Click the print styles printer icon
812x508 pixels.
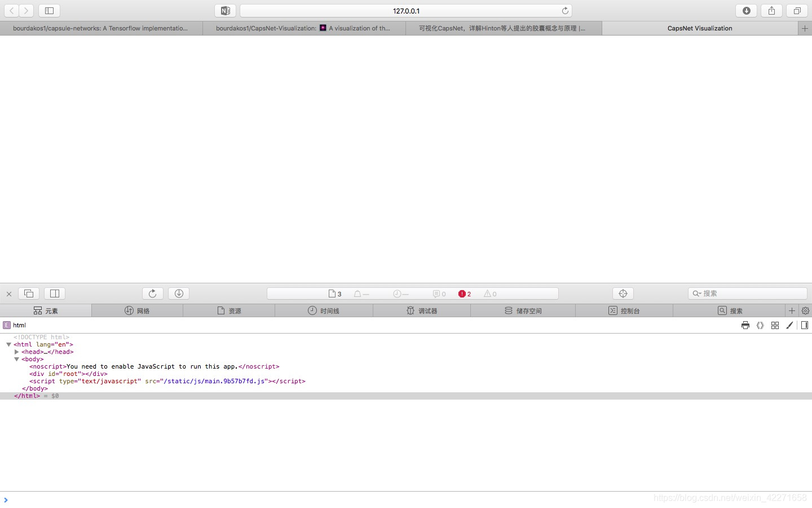(745, 325)
